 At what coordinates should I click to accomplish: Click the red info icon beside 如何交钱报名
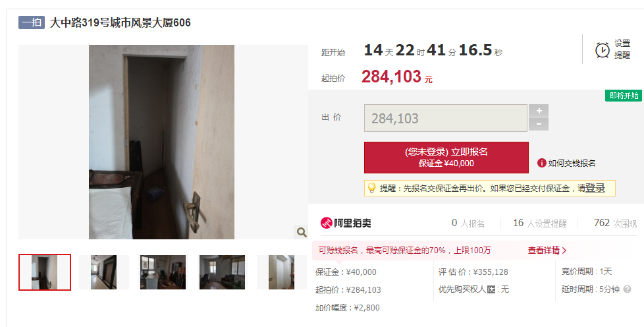(541, 163)
